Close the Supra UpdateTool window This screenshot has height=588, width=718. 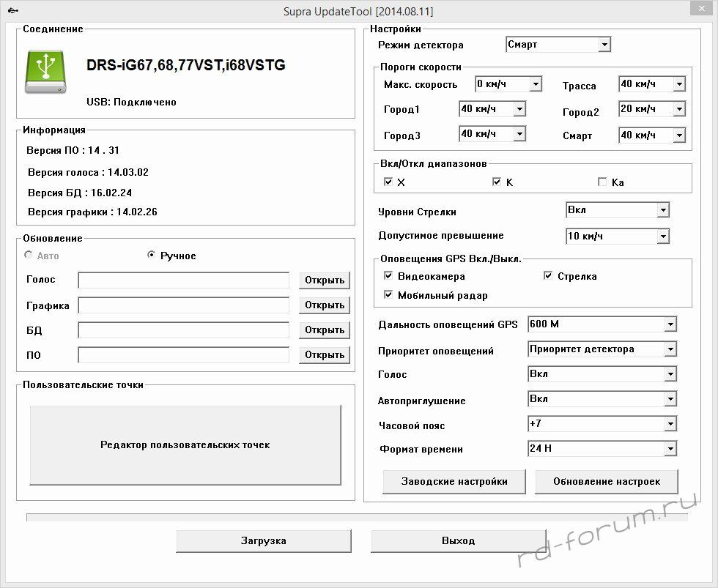coord(702,9)
